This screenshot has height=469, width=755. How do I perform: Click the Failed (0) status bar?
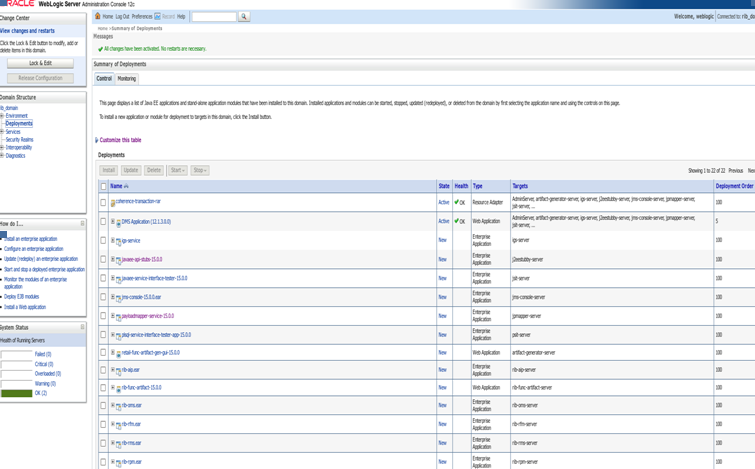click(17, 354)
